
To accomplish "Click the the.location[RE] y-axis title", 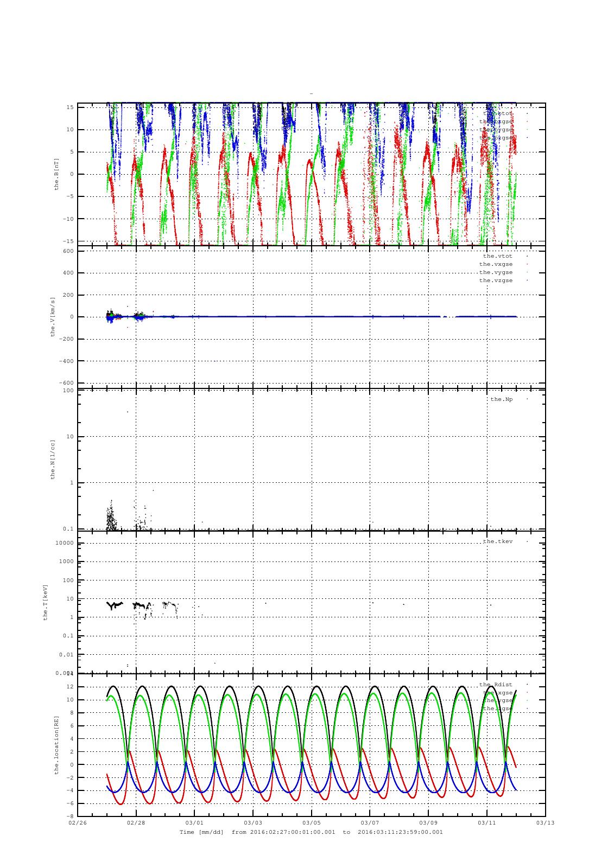I will [x=56, y=745].
